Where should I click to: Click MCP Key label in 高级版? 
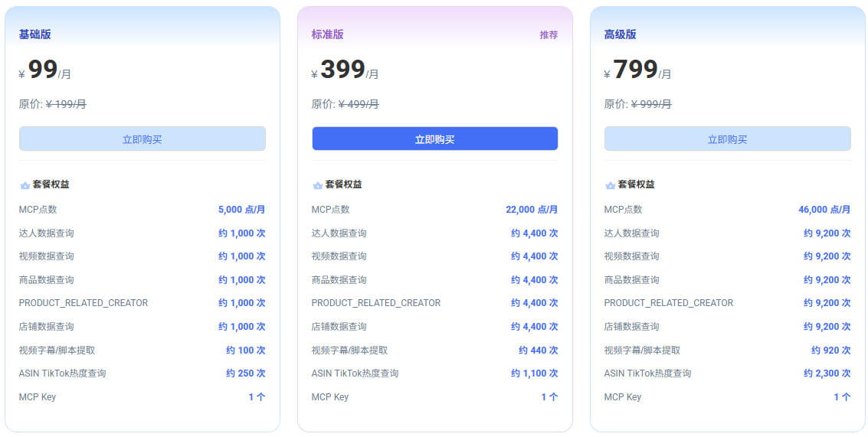click(623, 397)
